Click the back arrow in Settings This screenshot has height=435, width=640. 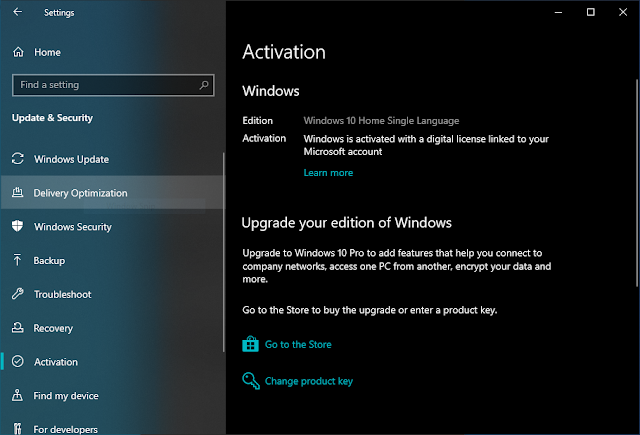coord(18,12)
